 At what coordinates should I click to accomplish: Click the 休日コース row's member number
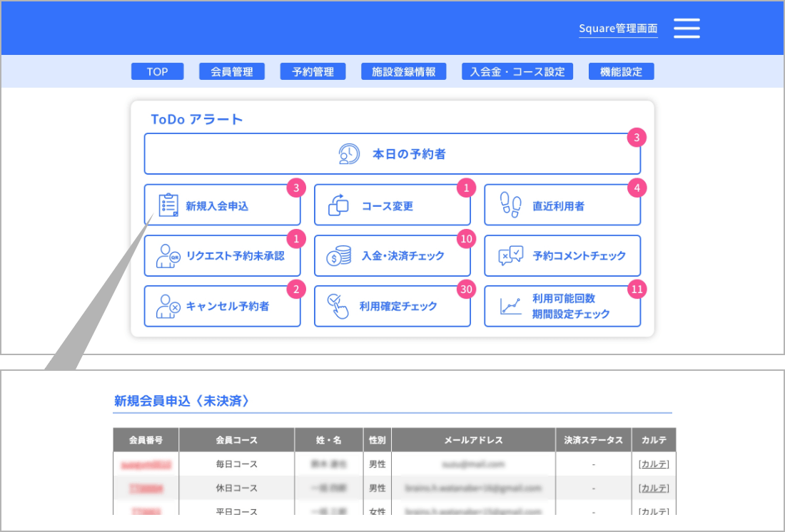[x=146, y=488]
